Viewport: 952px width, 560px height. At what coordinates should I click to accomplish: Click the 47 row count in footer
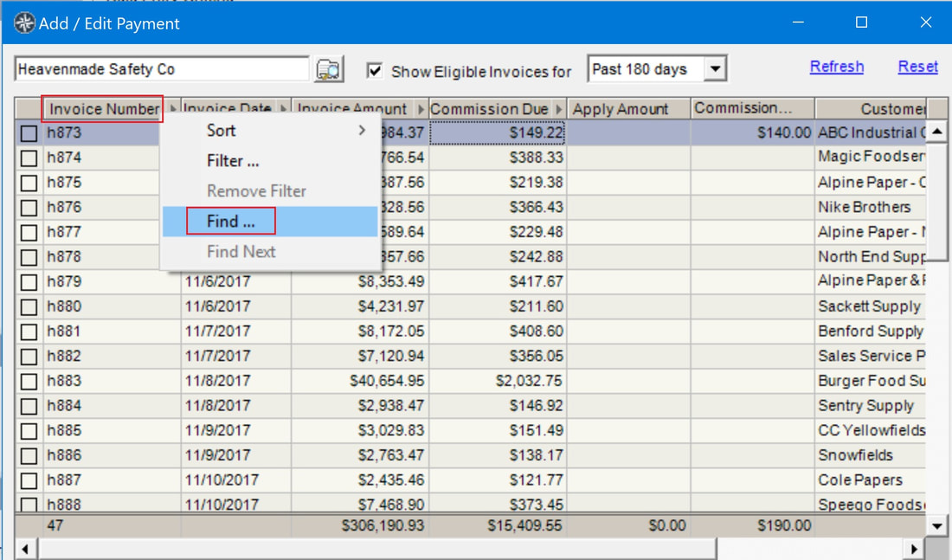pyautogui.click(x=55, y=525)
